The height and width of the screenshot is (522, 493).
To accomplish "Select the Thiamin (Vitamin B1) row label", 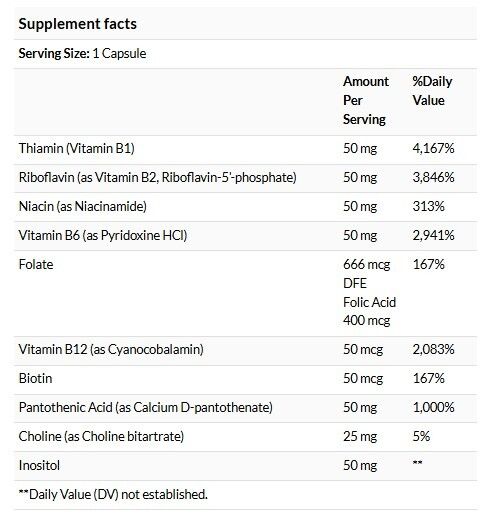I will [77, 148].
